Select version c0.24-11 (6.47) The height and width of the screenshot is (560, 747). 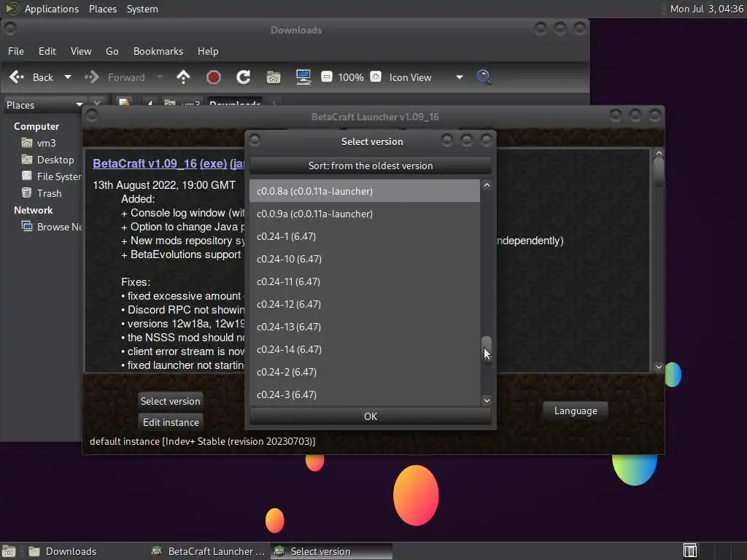coord(365,281)
